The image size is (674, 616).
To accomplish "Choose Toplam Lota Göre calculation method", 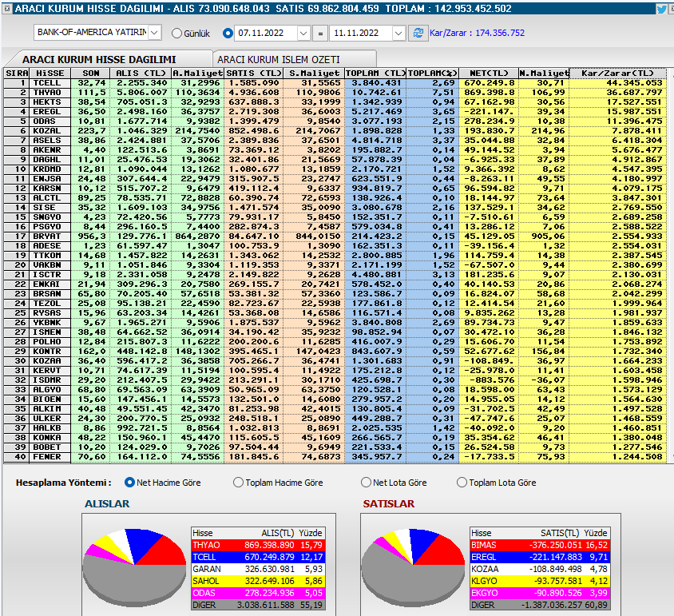I will tap(462, 483).
